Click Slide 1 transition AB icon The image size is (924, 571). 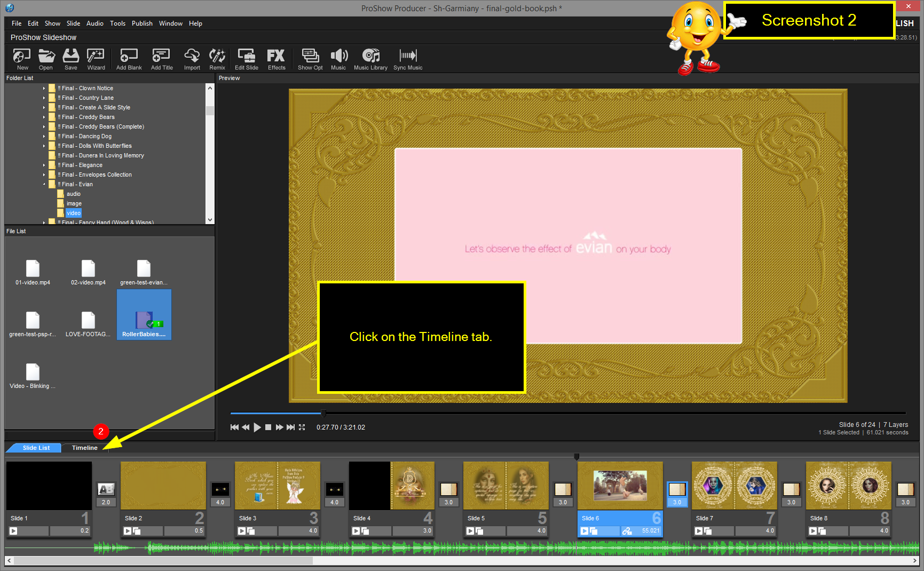coord(106,489)
